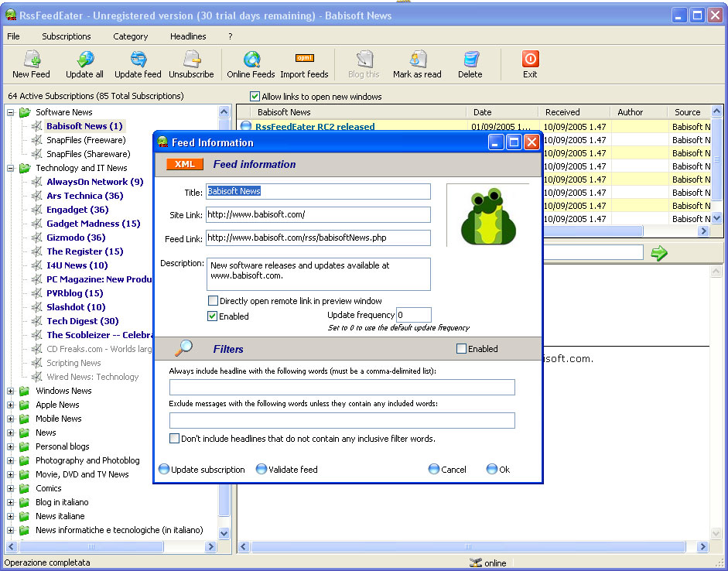
Task: Open the RssFeedEater RC2 released headline
Action: click(x=315, y=127)
